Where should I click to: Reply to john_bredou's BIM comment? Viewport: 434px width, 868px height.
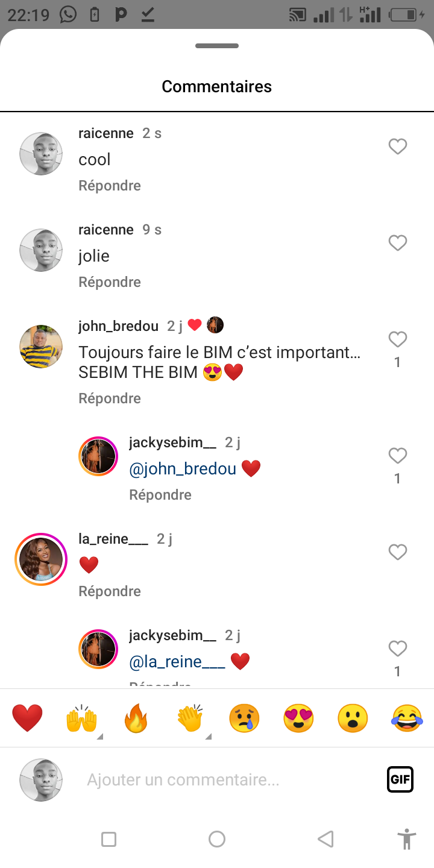coord(110,398)
